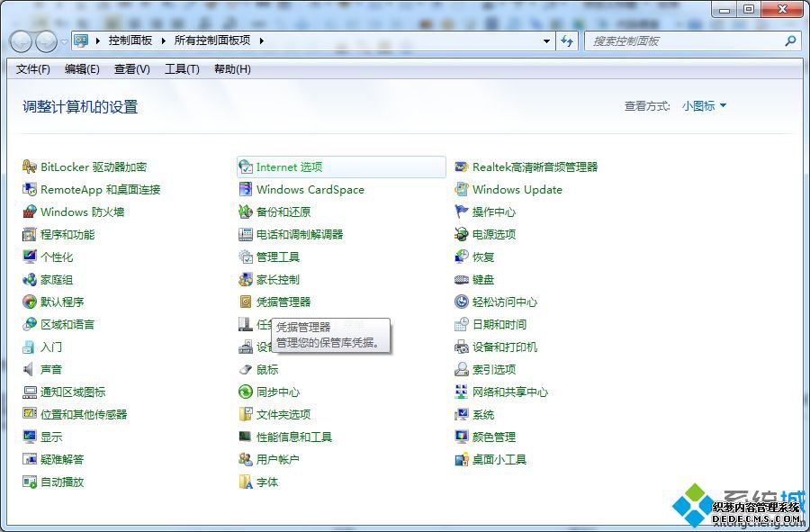Open Internet 选项 icon

(246, 167)
